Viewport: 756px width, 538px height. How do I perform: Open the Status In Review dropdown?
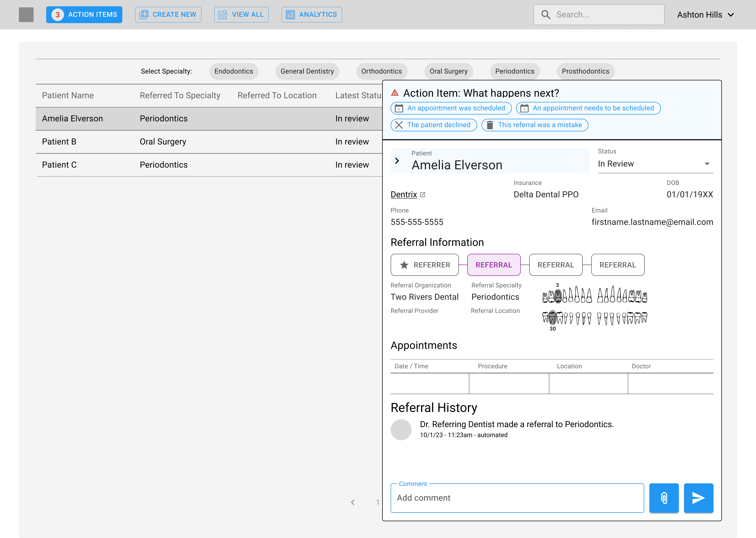point(655,164)
